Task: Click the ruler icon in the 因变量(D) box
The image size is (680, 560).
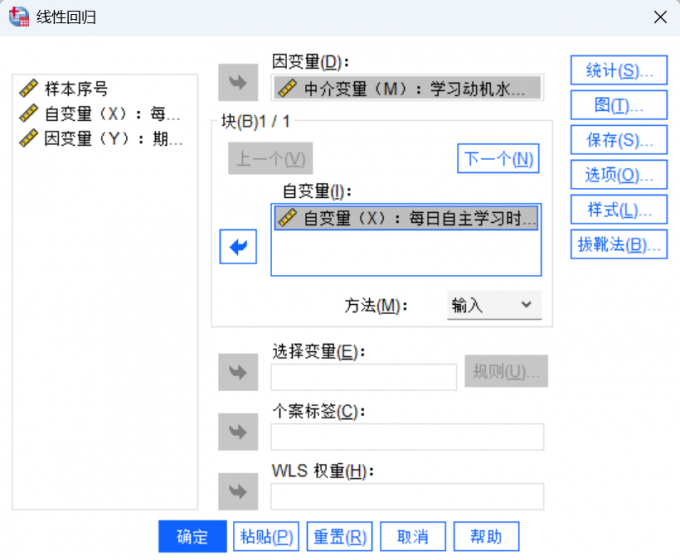Action: click(x=287, y=88)
